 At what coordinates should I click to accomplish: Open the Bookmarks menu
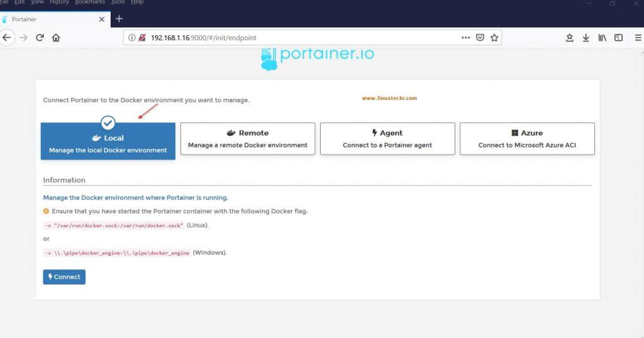[x=90, y=3]
